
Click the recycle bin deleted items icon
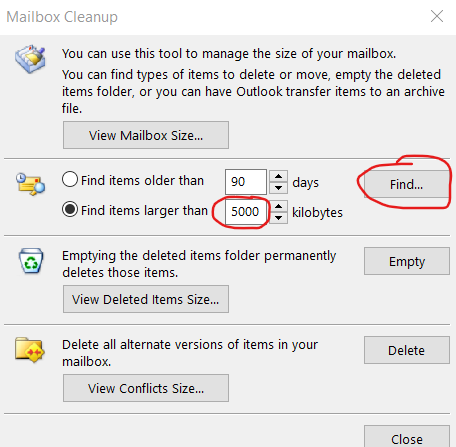(31, 260)
